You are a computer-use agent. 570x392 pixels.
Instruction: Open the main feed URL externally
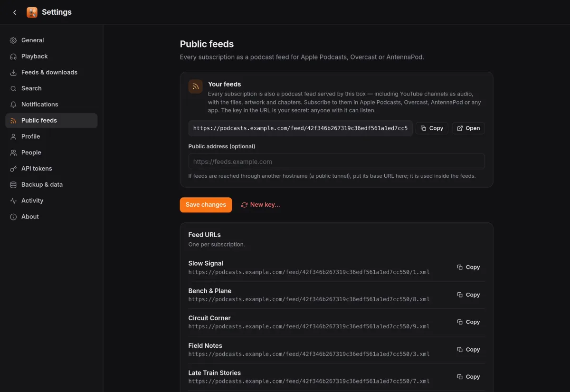point(468,128)
